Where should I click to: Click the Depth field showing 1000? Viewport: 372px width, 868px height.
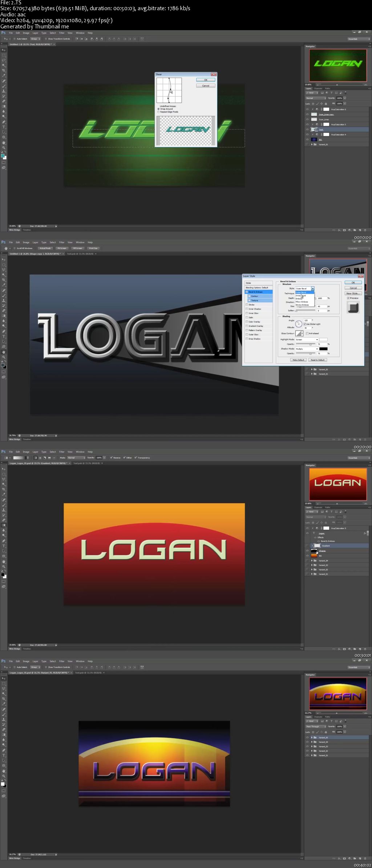(322, 298)
